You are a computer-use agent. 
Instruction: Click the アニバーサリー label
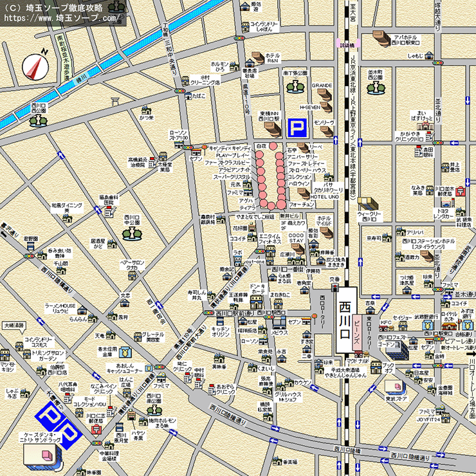pyautogui.click(x=303, y=157)
